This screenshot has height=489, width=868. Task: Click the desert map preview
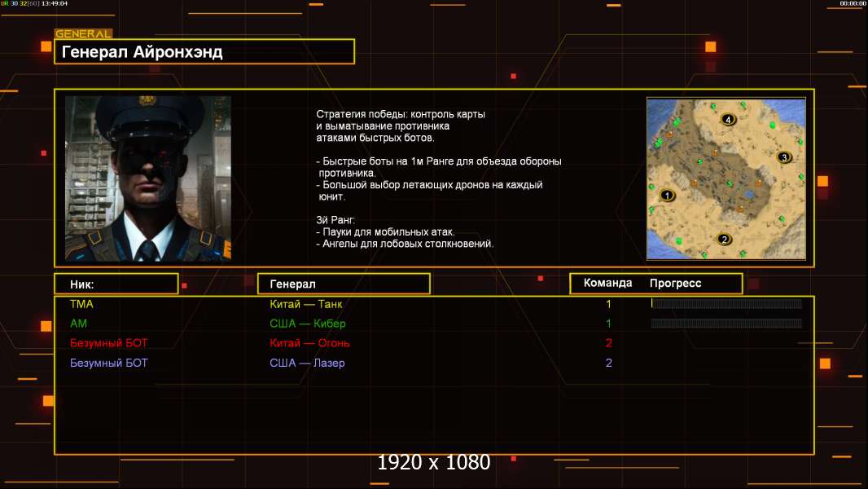point(726,178)
